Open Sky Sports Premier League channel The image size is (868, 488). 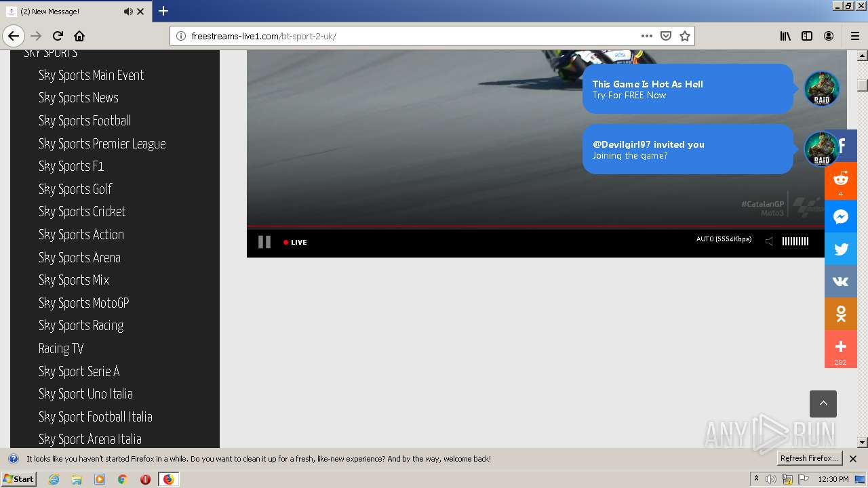[102, 144]
